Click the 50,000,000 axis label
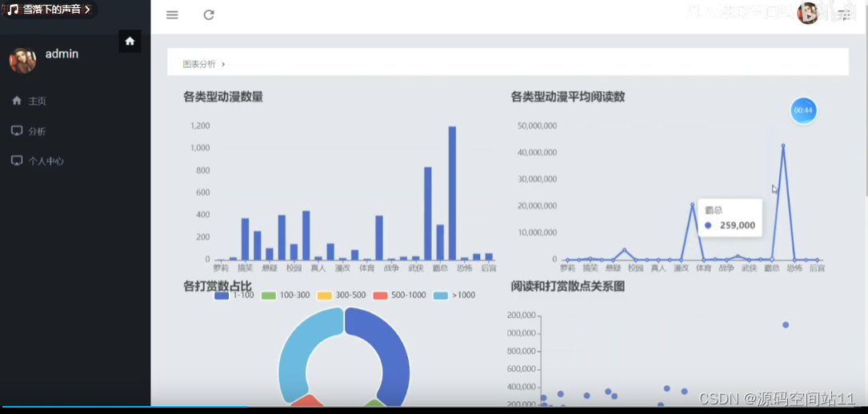Screen dimensions: 868x414 point(537,125)
